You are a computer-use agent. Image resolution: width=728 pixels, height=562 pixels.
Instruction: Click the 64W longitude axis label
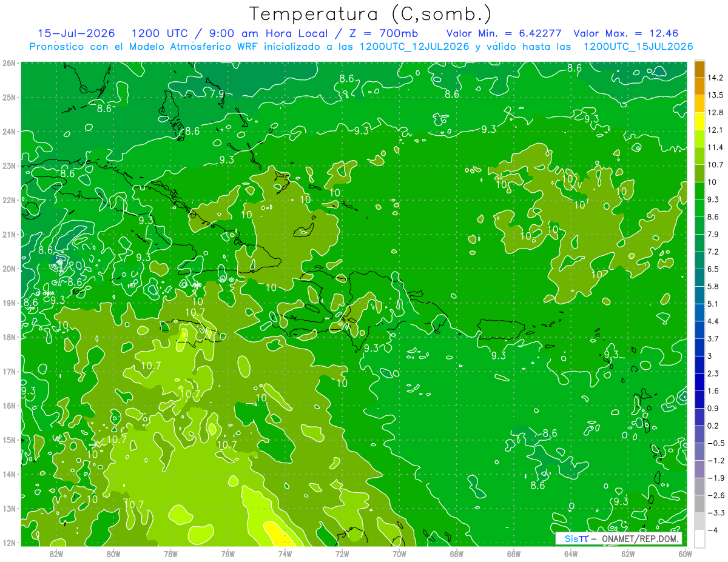click(570, 554)
